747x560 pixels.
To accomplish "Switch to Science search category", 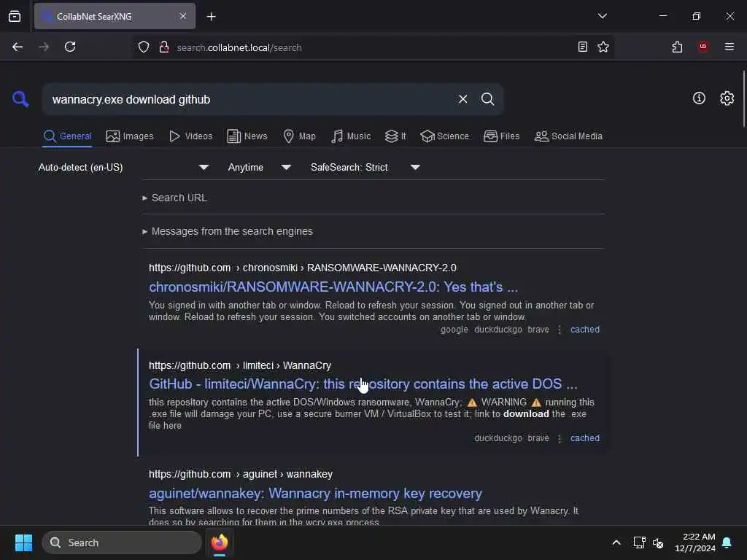I will [x=444, y=136].
